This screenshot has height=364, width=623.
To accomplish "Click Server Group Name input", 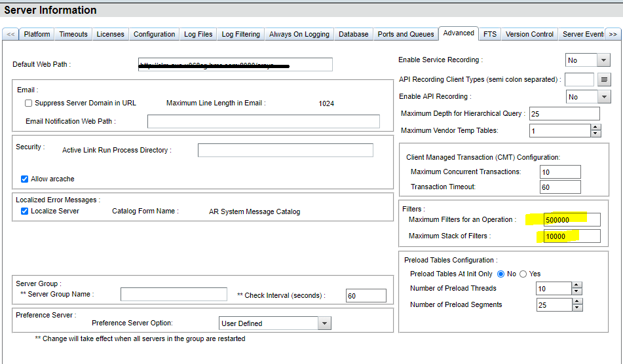I will (174, 294).
